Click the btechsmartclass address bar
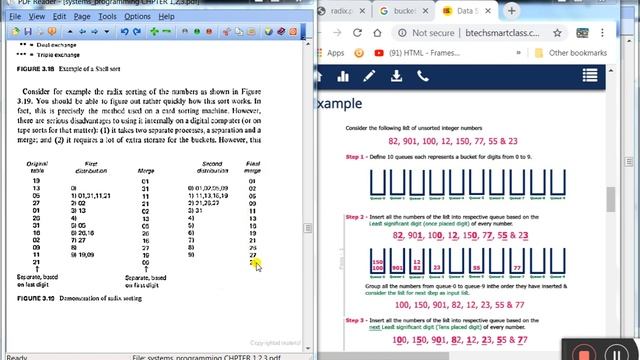The height and width of the screenshot is (360, 640). [x=502, y=33]
